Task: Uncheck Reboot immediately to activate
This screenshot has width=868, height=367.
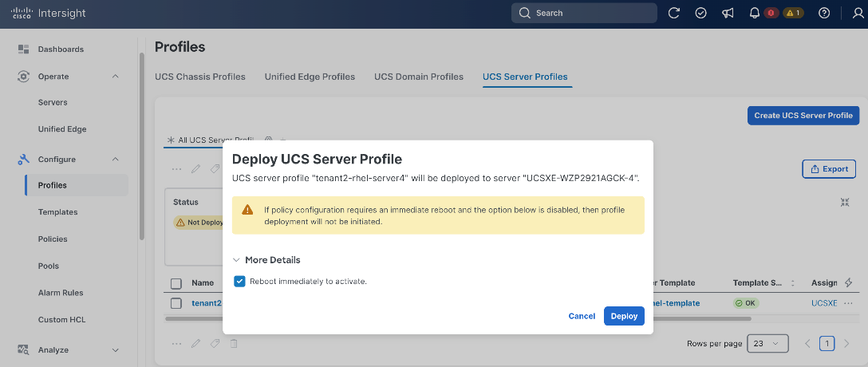Action: 239,281
